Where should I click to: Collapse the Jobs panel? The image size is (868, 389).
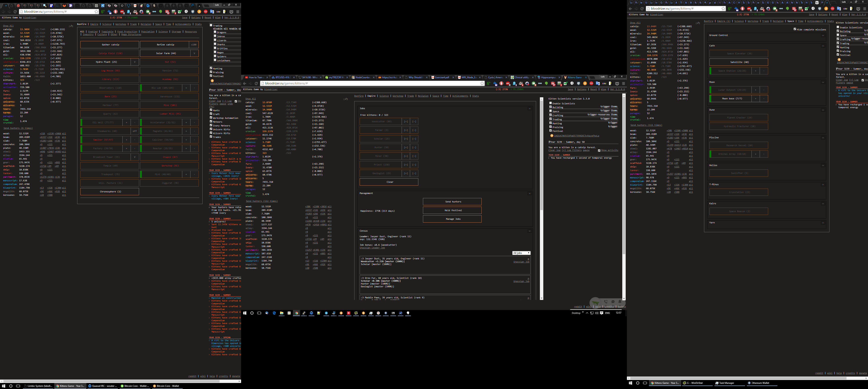pyautogui.click(x=529, y=109)
